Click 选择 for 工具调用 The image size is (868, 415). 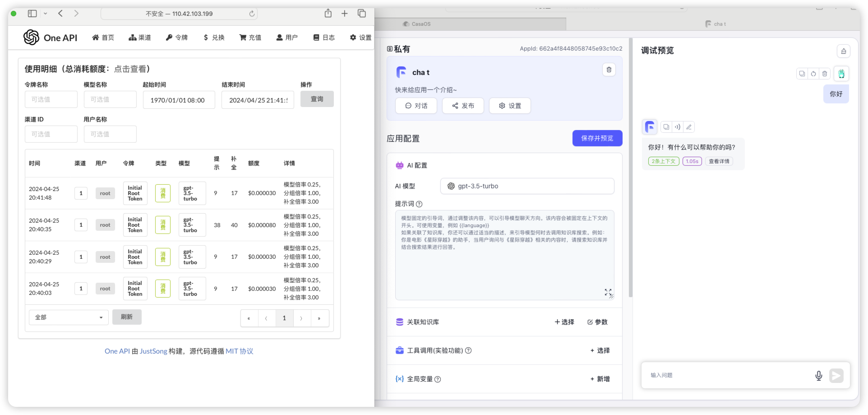[600, 350]
